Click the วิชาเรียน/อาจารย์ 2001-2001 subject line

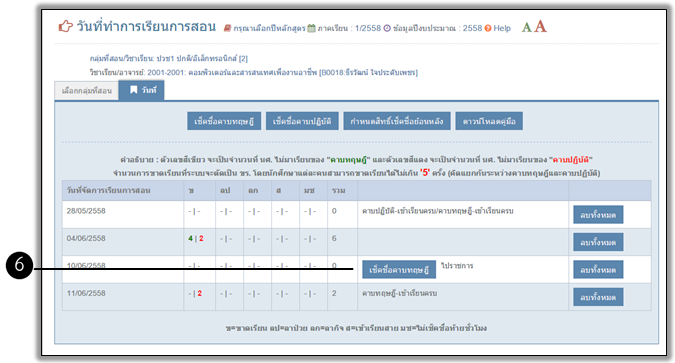[254, 72]
